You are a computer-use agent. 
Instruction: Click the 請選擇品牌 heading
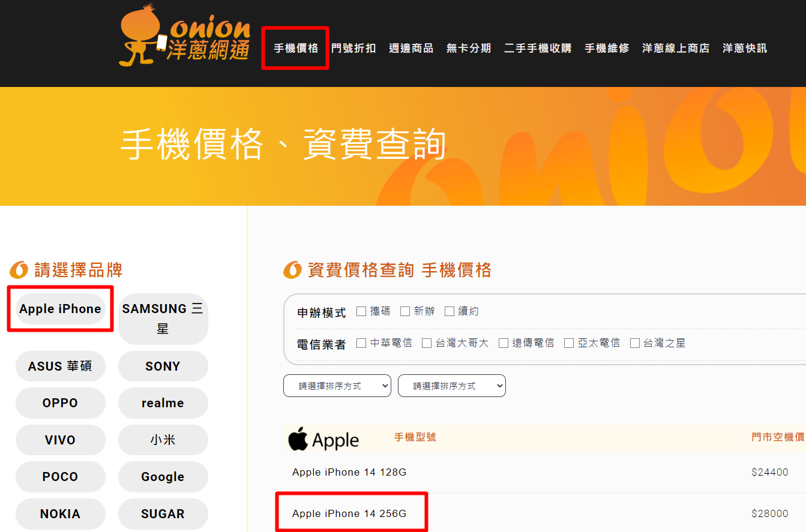coord(79,270)
